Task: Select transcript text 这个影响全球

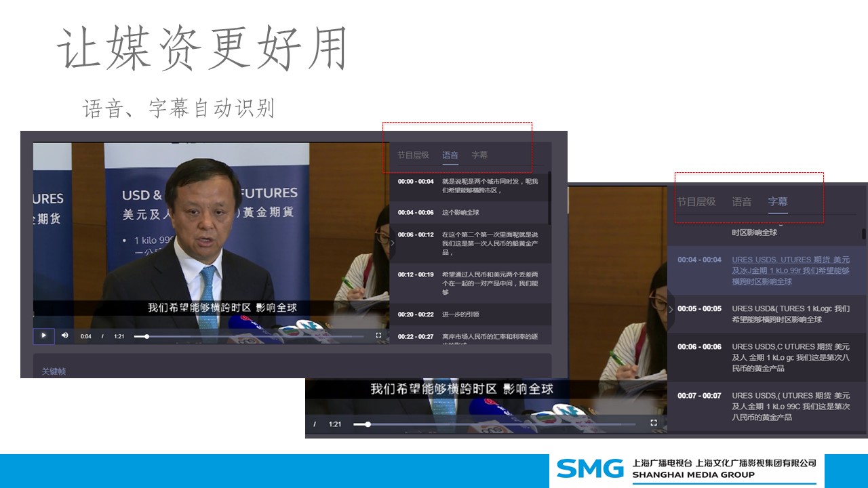Action: pyautogui.click(x=461, y=213)
